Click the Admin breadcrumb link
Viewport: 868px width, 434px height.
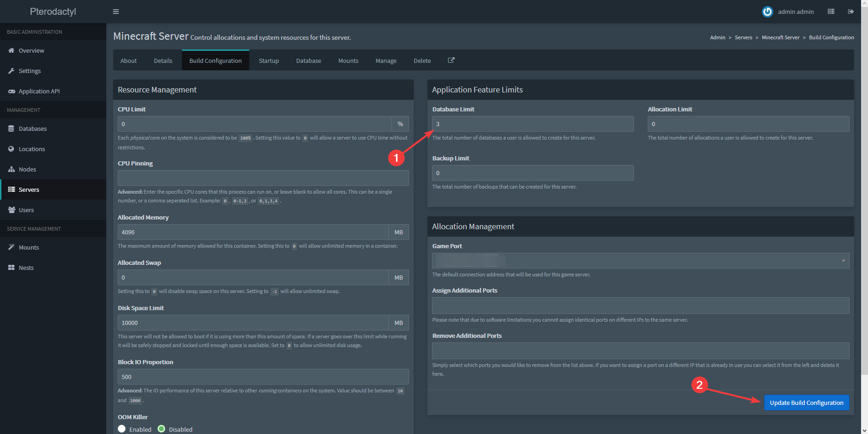pos(717,37)
